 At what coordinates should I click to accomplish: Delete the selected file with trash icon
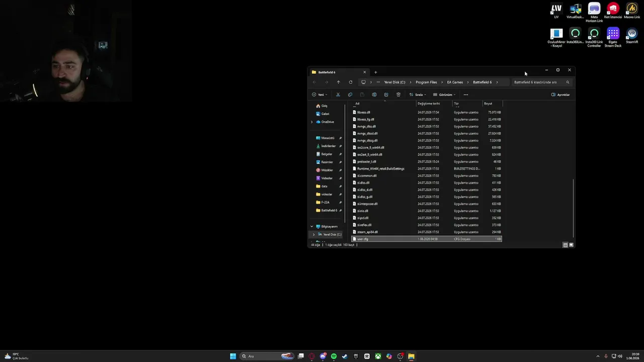click(398, 95)
